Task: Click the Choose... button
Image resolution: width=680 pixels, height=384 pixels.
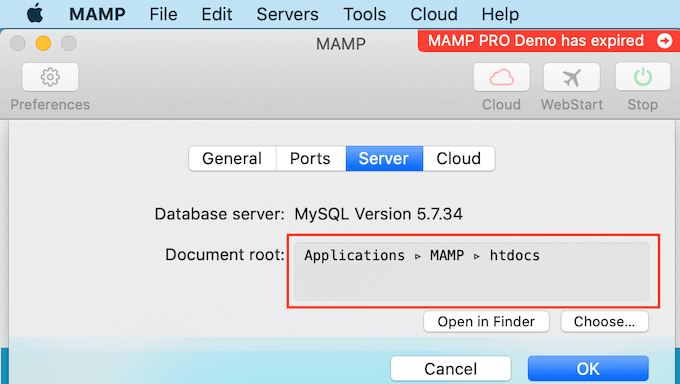Action: tap(605, 322)
